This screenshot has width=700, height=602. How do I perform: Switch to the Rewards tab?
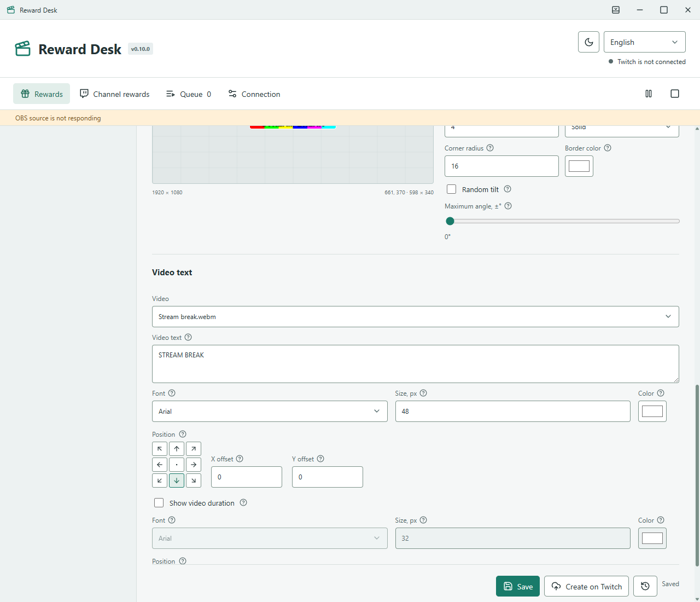[42, 94]
